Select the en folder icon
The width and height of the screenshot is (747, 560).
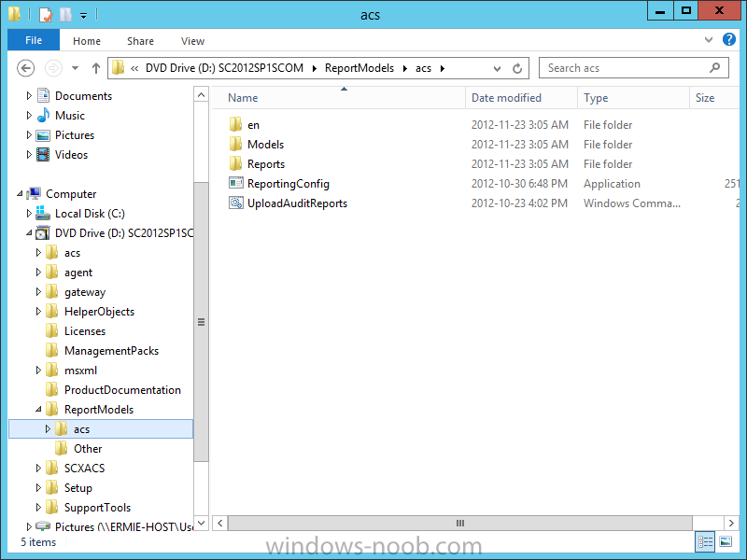pyautogui.click(x=235, y=125)
